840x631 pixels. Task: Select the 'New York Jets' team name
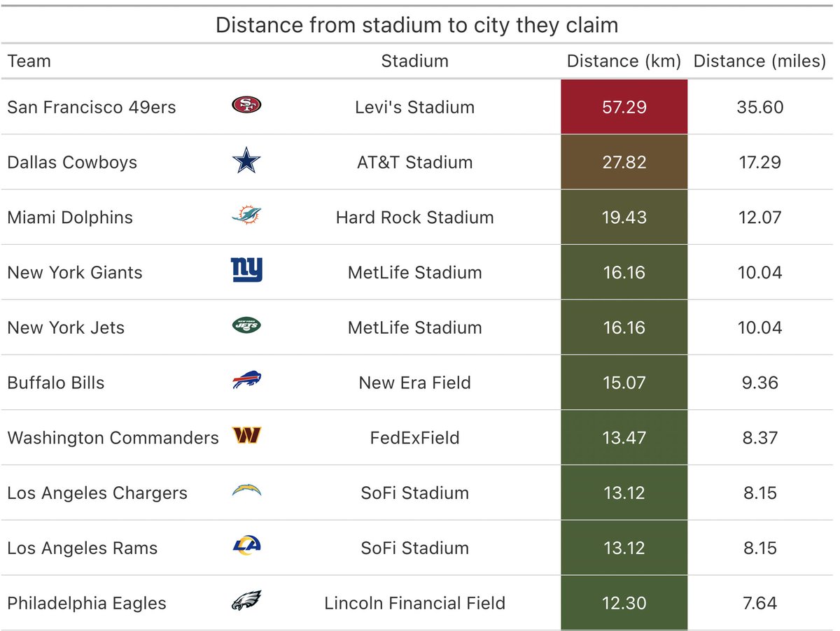[x=66, y=327]
